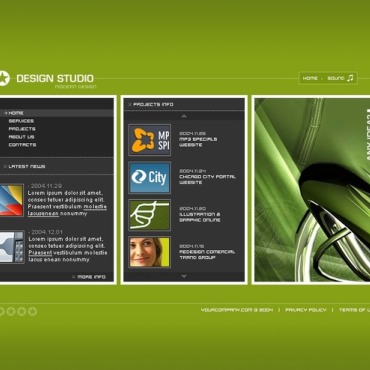Open the woman portrait project thumbnail

(x=150, y=252)
